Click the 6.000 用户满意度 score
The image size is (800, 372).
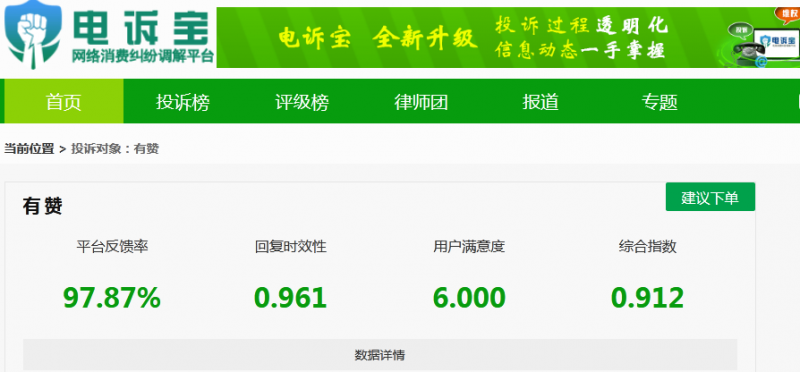click(x=469, y=297)
